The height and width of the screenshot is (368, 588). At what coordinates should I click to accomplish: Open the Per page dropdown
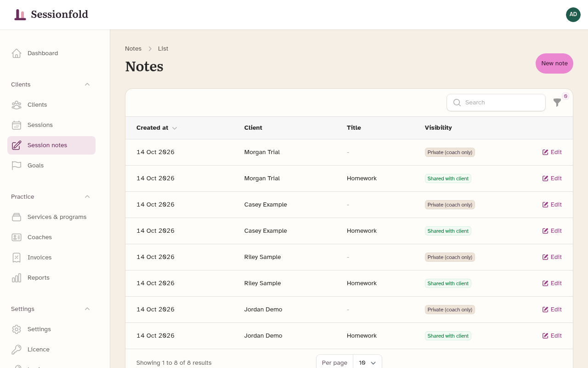click(x=367, y=362)
